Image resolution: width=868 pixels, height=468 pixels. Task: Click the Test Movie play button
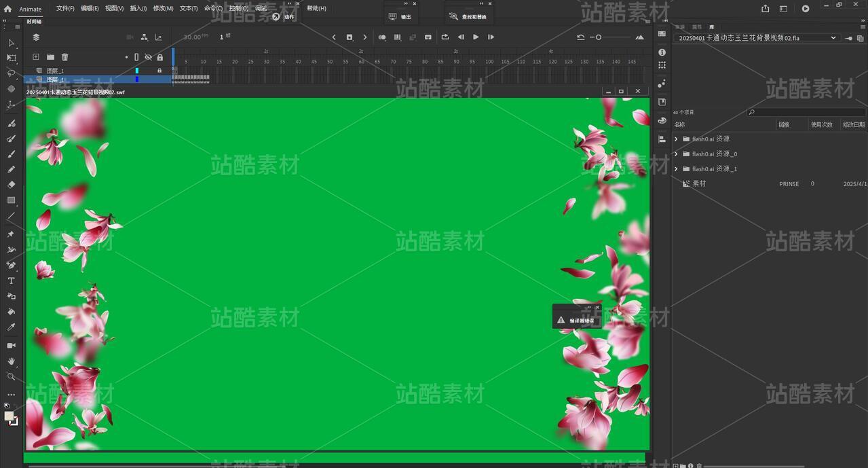tap(806, 9)
